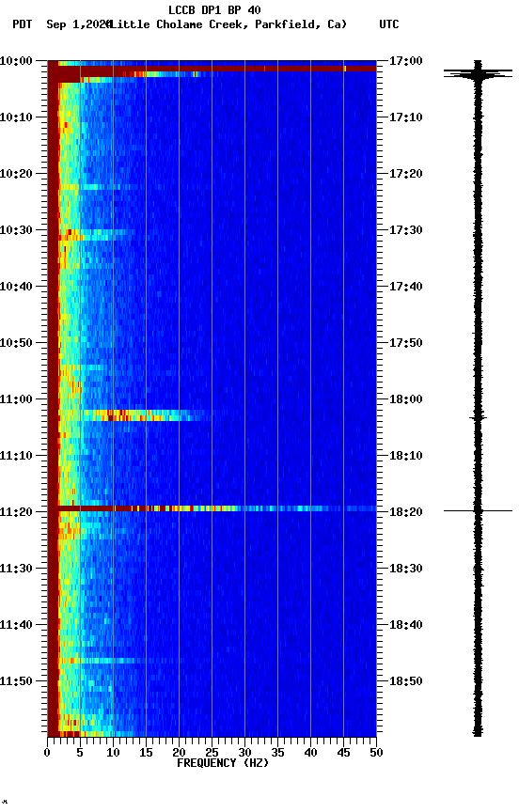Click the 11:00 PDT time label
This screenshot has height=812, width=519.
click(x=16, y=399)
